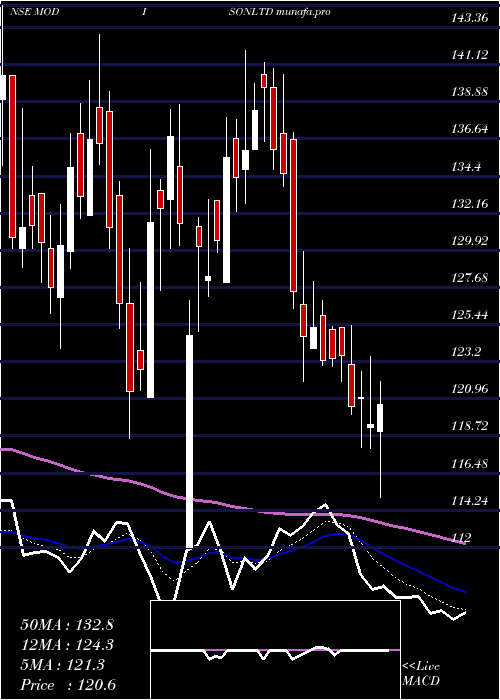Click the 141.12 price axis label
Image resolution: width=500 pixels, height=700 pixels.
(x=469, y=55)
